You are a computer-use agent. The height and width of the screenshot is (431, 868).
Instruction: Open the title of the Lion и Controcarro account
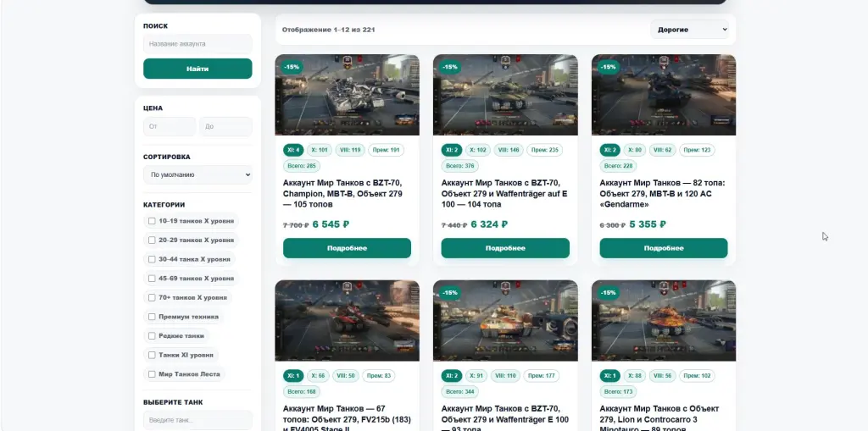click(x=659, y=419)
